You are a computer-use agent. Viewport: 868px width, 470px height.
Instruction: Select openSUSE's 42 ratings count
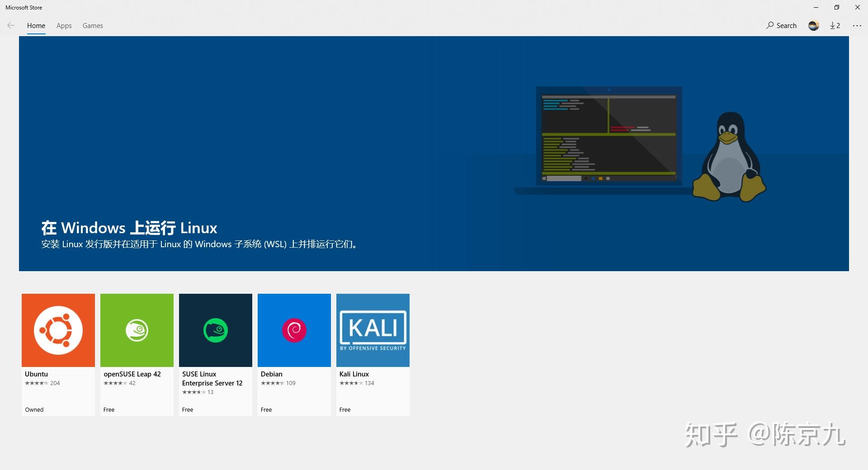coord(132,383)
